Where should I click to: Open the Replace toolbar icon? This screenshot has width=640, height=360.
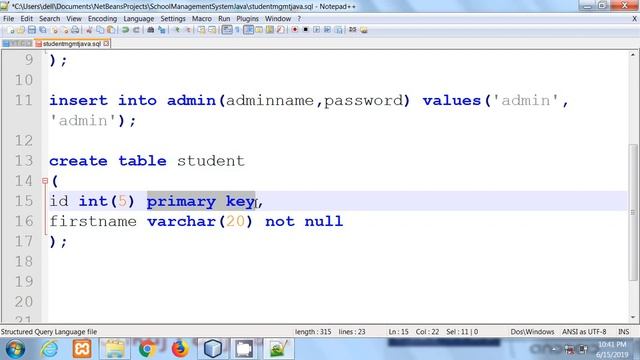coord(162,30)
